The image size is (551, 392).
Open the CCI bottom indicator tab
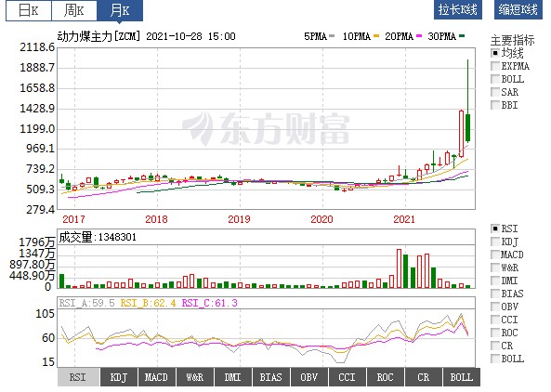pyautogui.click(x=348, y=377)
